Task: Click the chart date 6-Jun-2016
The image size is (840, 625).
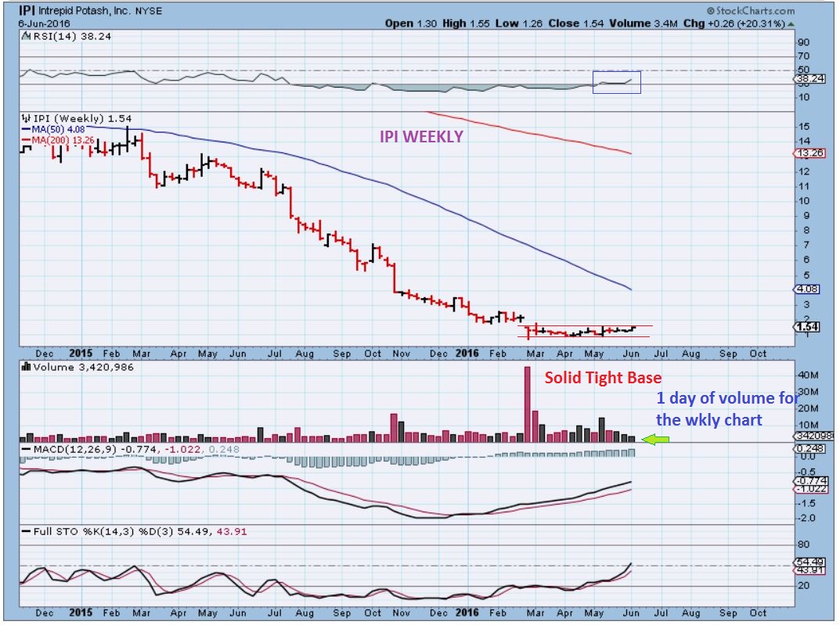Action: (x=44, y=23)
